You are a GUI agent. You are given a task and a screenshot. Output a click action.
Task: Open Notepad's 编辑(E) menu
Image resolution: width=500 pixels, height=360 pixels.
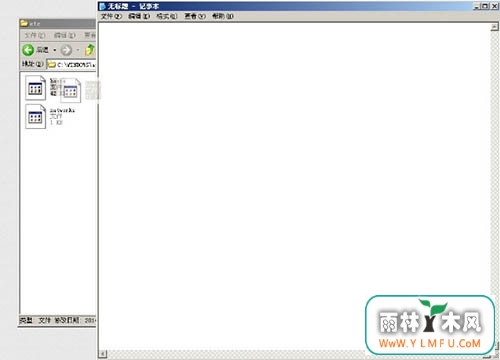coord(139,16)
